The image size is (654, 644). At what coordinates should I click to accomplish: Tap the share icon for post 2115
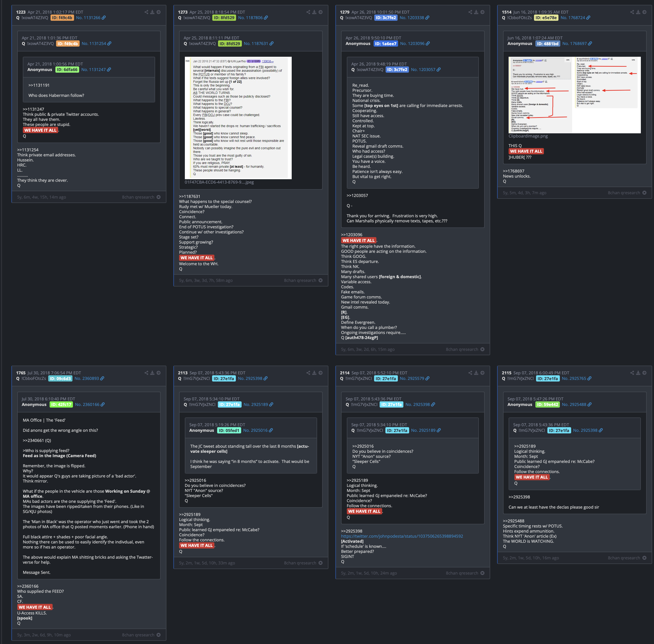(632, 373)
